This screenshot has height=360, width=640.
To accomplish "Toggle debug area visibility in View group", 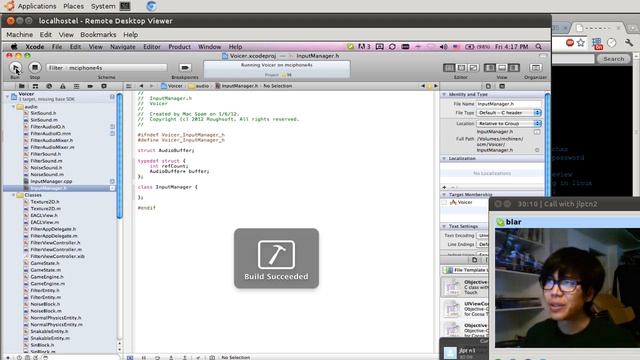I will [502, 67].
